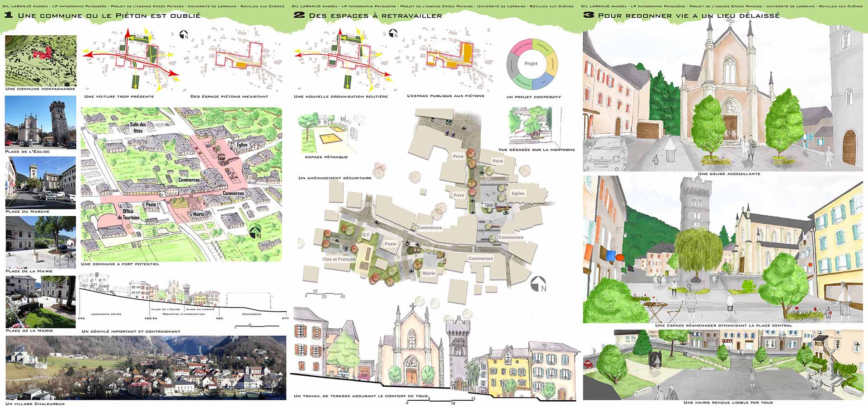Click the scale bar under the master plan
The width and height of the screenshot is (868, 407).
point(325,294)
